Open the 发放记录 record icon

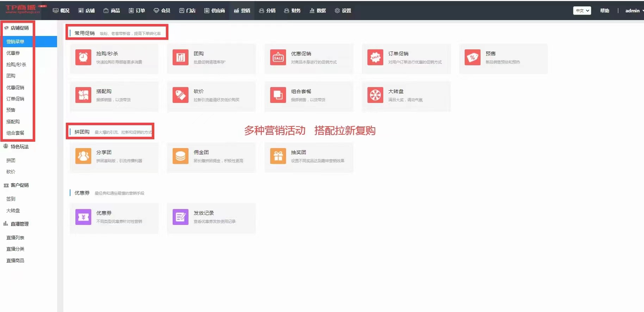point(180,217)
